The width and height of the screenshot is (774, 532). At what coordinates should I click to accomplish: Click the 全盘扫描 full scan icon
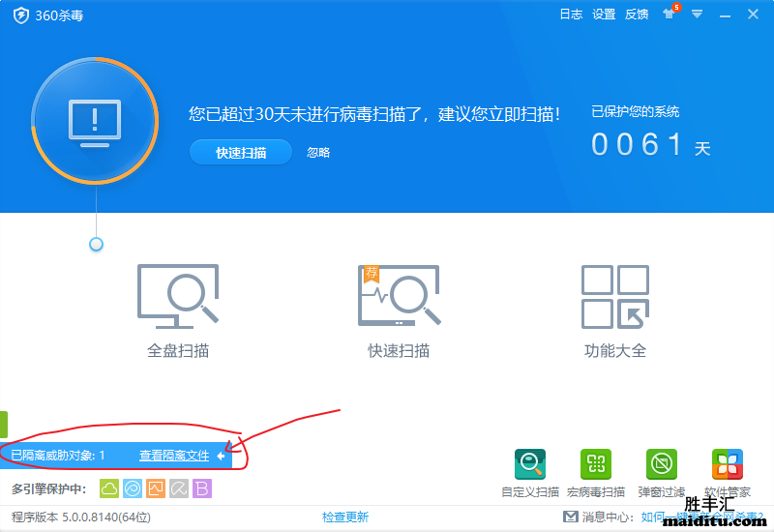178,295
